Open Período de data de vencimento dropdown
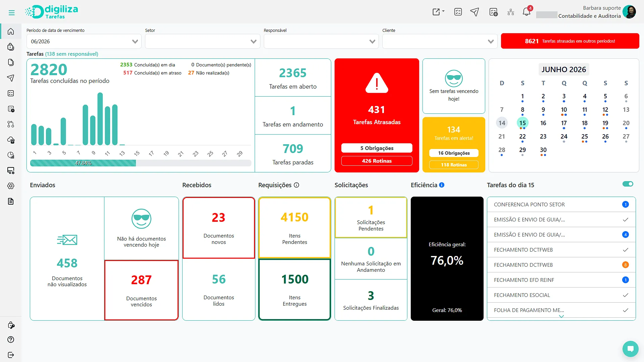Viewport: 644px width, 362px height. 84,41
